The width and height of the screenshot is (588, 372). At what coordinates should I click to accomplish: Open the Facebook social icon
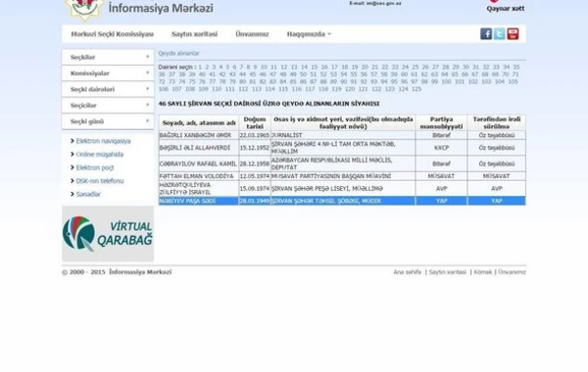click(486, 33)
